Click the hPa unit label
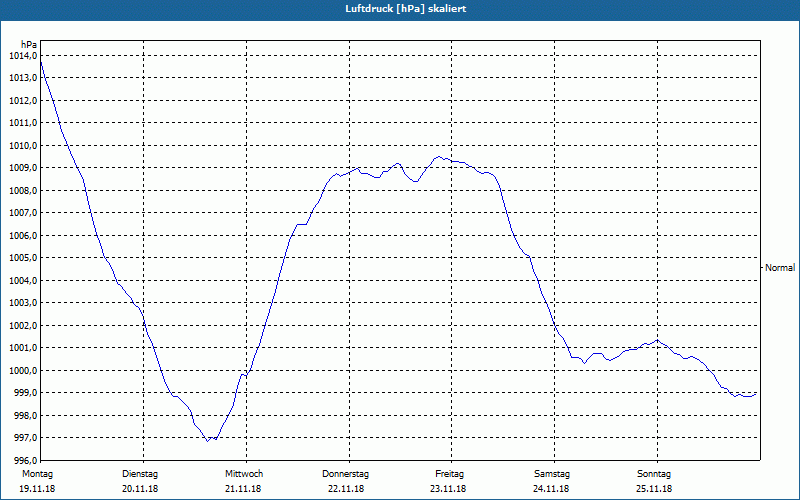Screen dimensions: 800x500 coord(29,45)
